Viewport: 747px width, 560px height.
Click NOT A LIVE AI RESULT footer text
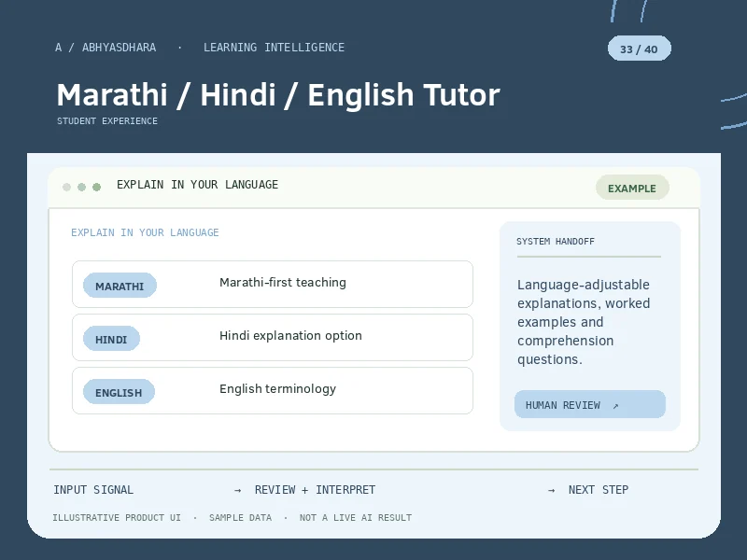(x=356, y=518)
